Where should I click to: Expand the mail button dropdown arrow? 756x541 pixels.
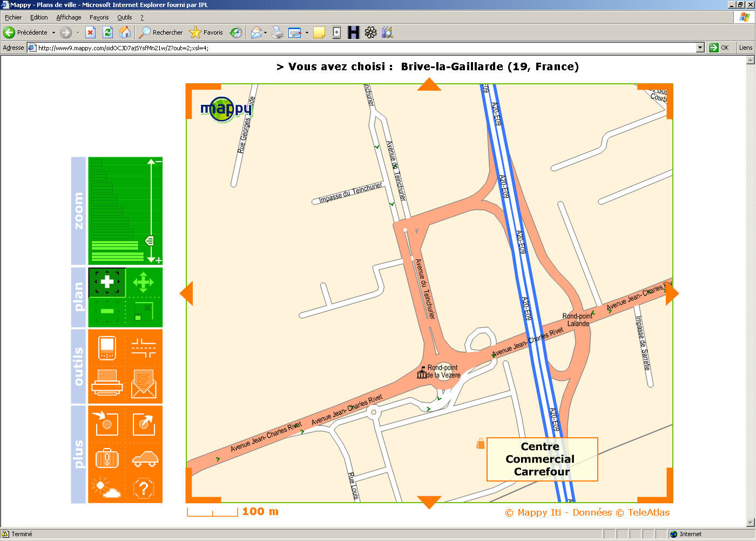pos(265,32)
